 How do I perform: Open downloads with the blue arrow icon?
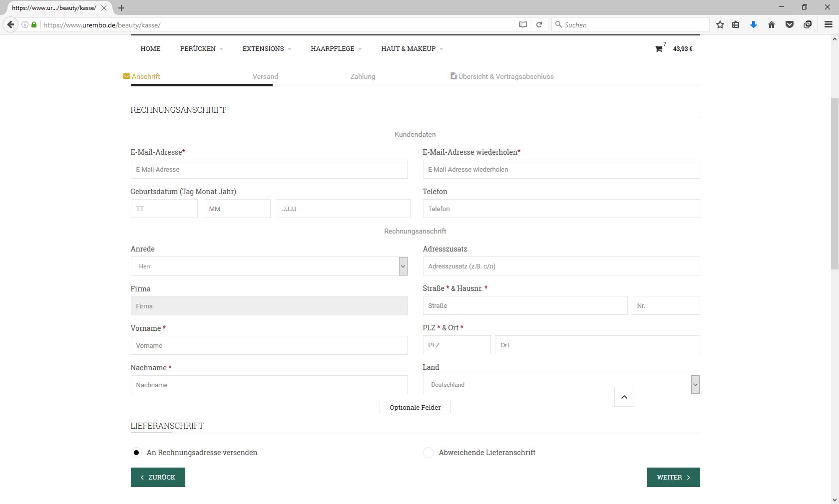click(x=754, y=24)
